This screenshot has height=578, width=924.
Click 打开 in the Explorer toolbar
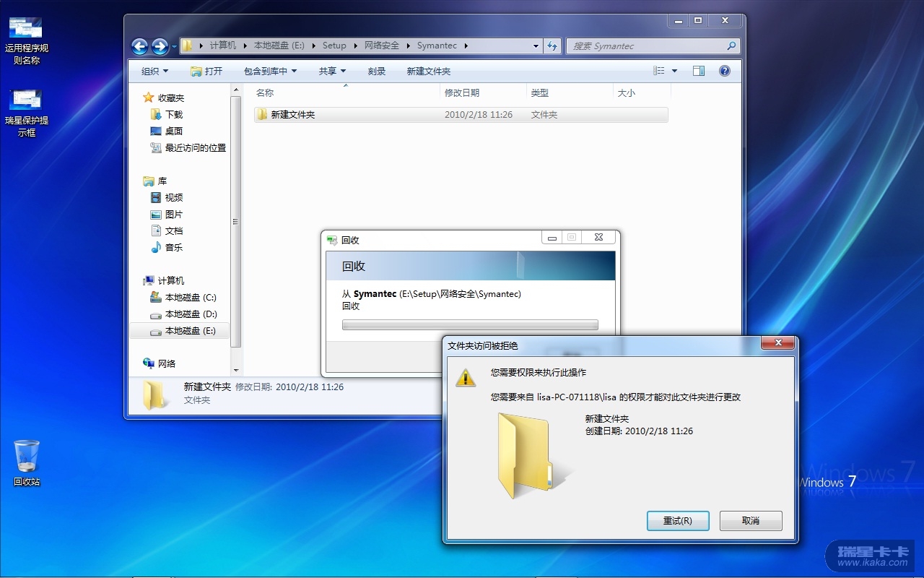point(206,71)
